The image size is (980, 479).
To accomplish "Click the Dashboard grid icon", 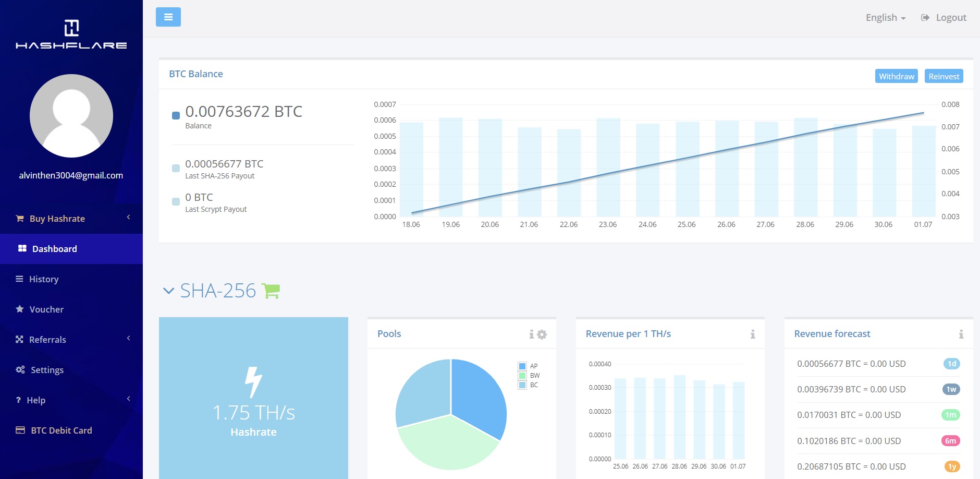I will 22,248.
